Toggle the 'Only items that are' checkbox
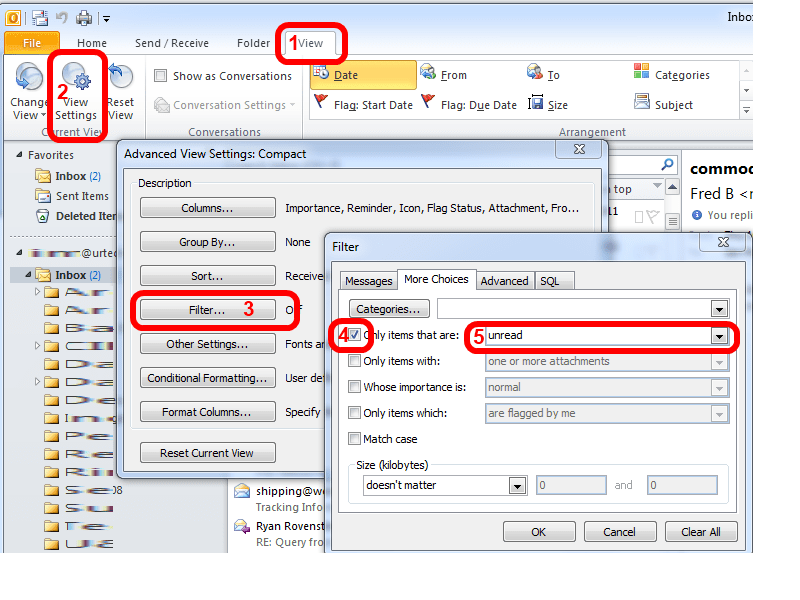Screen dimensions: 800x600 (x=355, y=335)
